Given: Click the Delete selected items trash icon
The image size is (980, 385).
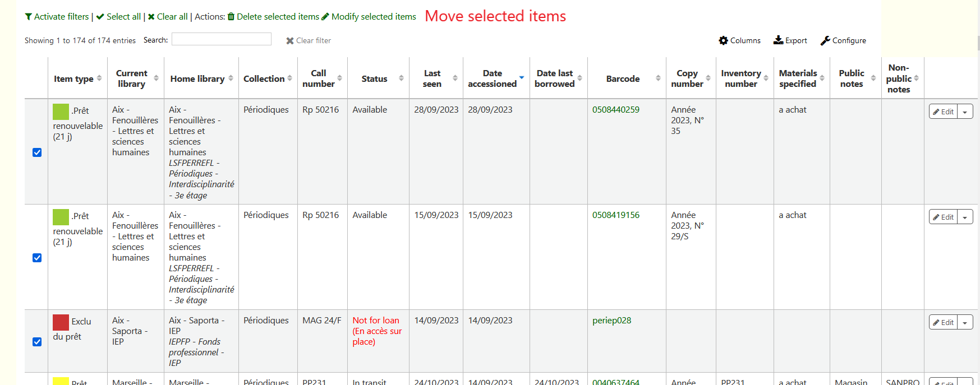Looking at the screenshot, I should (x=231, y=17).
